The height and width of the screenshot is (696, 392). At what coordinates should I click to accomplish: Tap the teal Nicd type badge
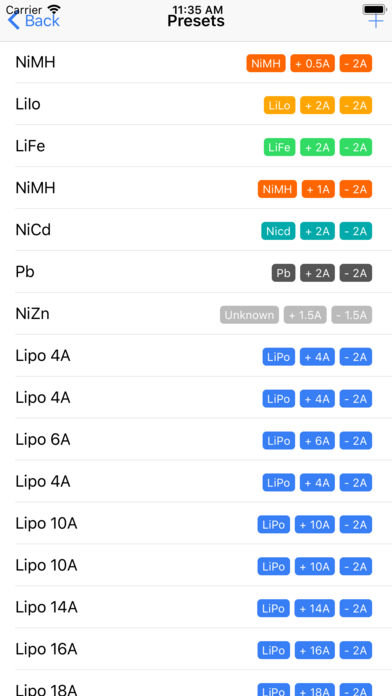click(278, 231)
